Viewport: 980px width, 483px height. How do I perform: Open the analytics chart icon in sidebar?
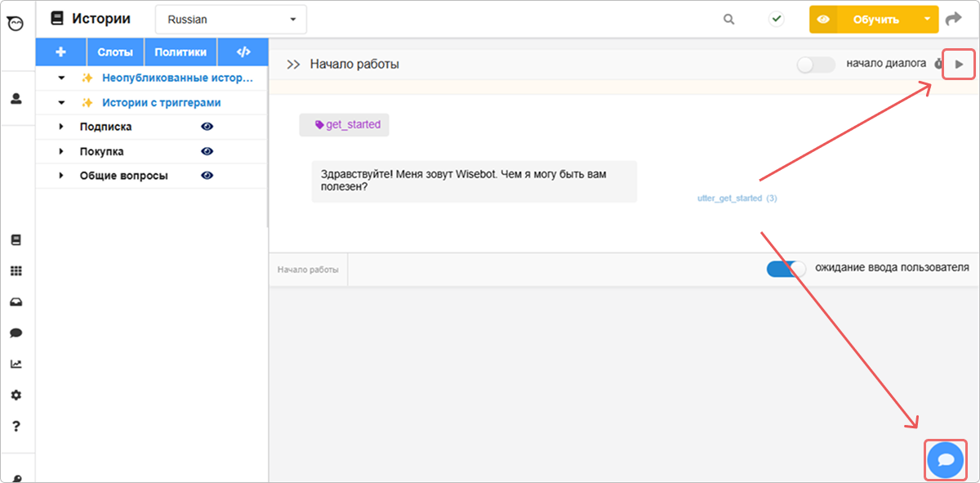tap(16, 364)
